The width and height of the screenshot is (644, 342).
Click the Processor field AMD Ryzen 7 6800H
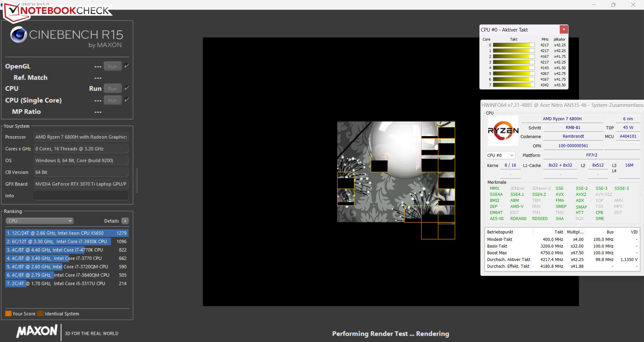click(x=81, y=137)
